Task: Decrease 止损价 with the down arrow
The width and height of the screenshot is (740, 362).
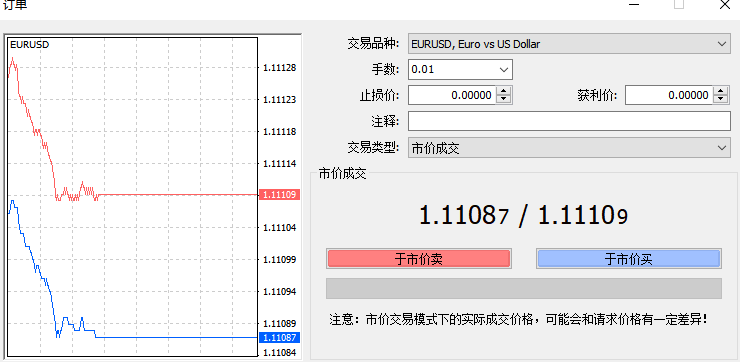Action: click(x=504, y=99)
